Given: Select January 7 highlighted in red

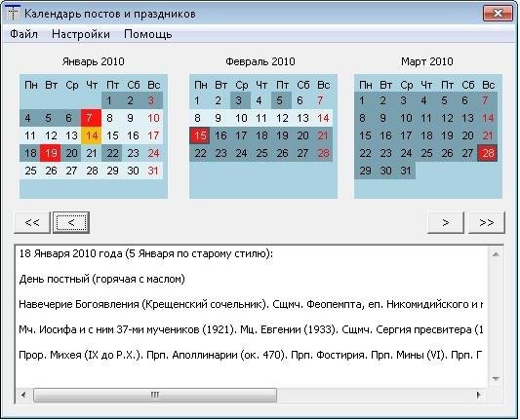Looking at the screenshot, I should pos(91,118).
